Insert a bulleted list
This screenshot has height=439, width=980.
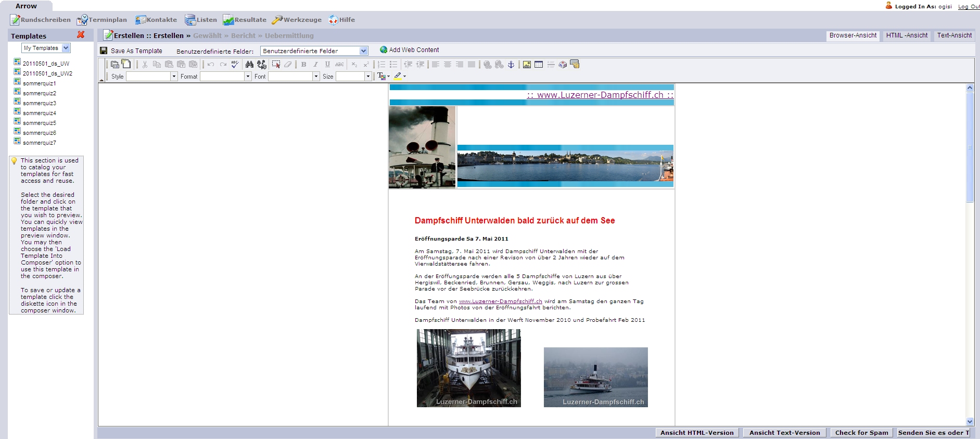[x=393, y=65]
